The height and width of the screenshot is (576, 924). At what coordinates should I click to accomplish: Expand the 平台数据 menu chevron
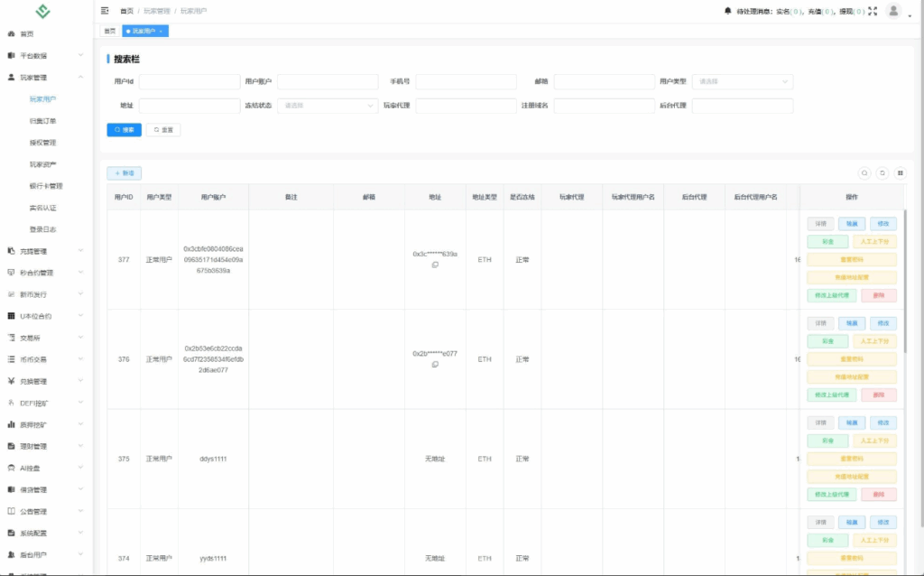[x=80, y=55]
